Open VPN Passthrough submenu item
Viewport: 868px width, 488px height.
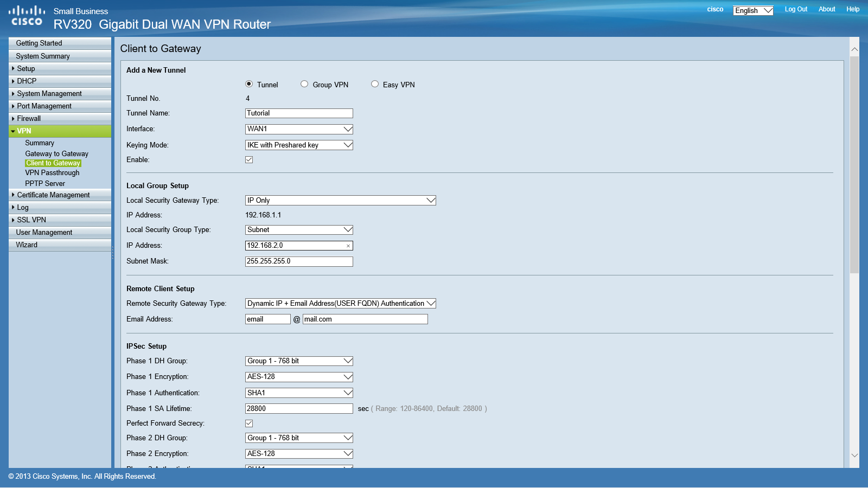click(52, 173)
